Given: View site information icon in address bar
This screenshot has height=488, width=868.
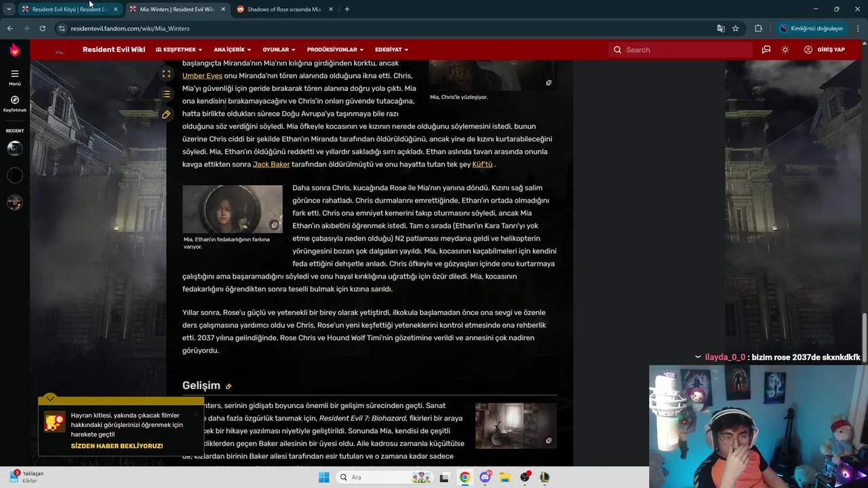Looking at the screenshot, I should pos(62,28).
